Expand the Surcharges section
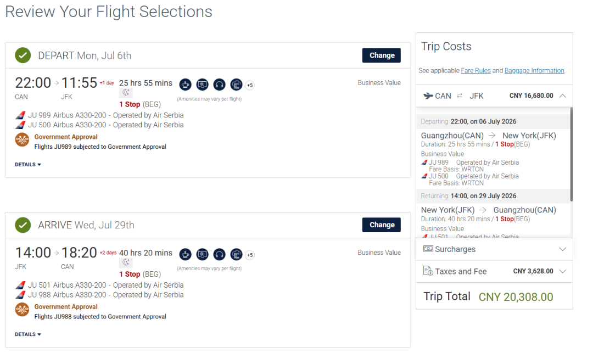The width and height of the screenshot is (593, 364). click(562, 249)
